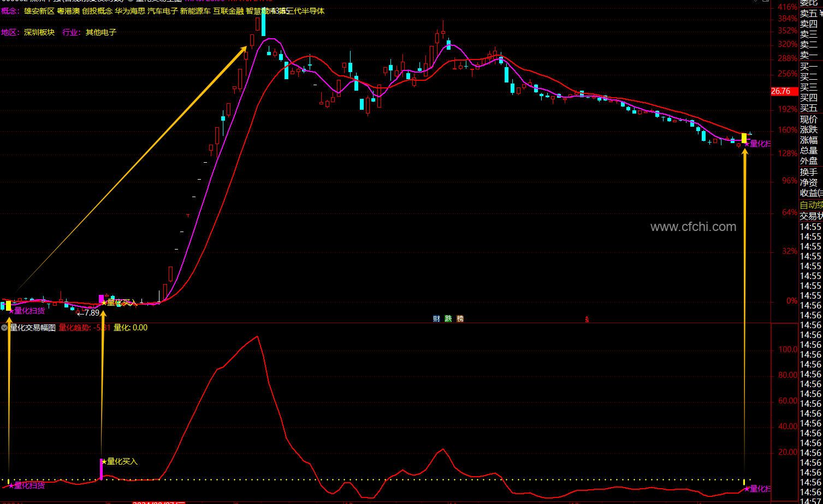The width and height of the screenshot is (823, 504).
Task: Select the 卖一 row in order book
Action: pyautogui.click(x=809, y=55)
